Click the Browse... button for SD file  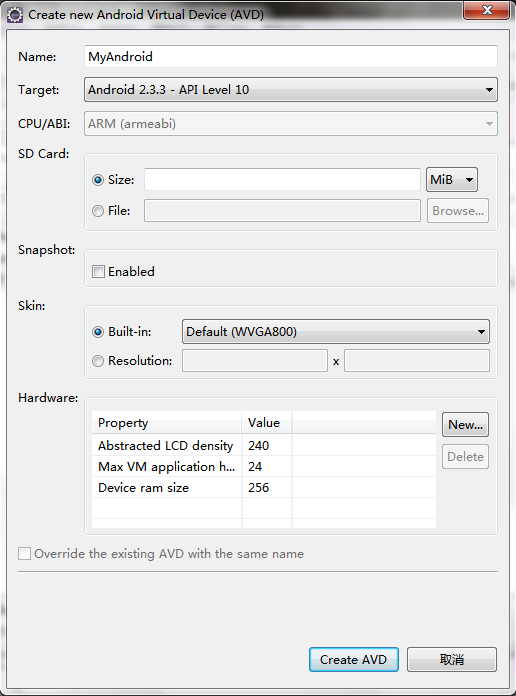458,211
